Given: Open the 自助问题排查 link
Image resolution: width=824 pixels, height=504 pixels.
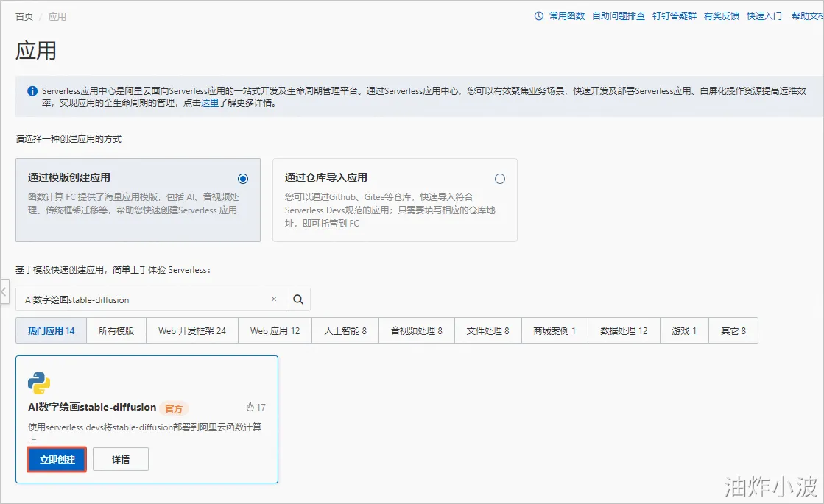Looking at the screenshot, I should tap(619, 15).
